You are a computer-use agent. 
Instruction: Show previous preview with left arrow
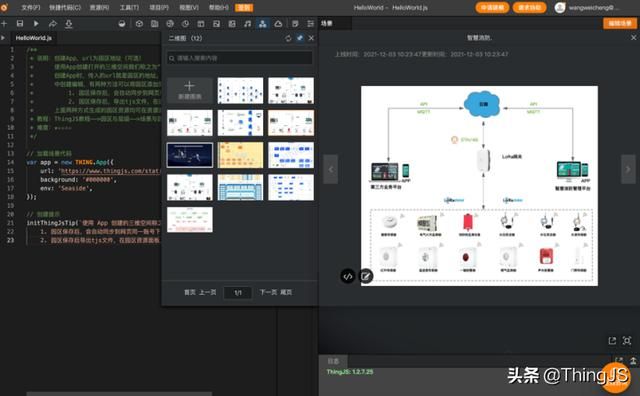[331, 169]
